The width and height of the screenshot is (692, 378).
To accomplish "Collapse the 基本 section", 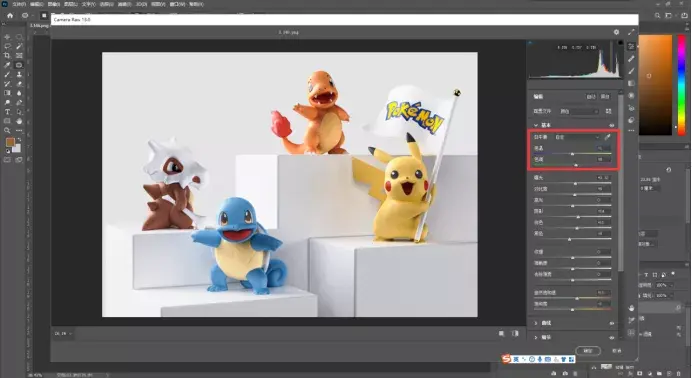I will click(536, 125).
